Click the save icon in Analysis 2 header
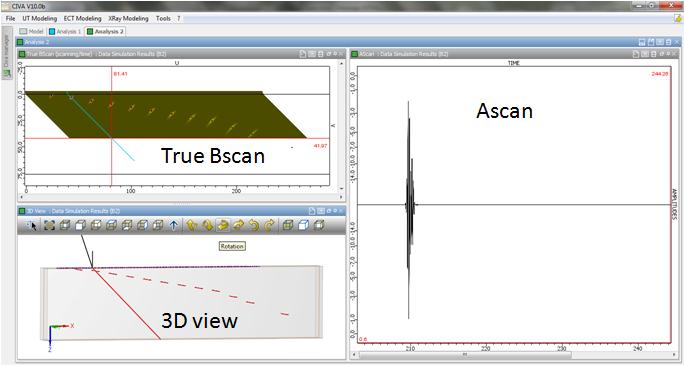Screen dimensions: 685x366 (x=642, y=42)
